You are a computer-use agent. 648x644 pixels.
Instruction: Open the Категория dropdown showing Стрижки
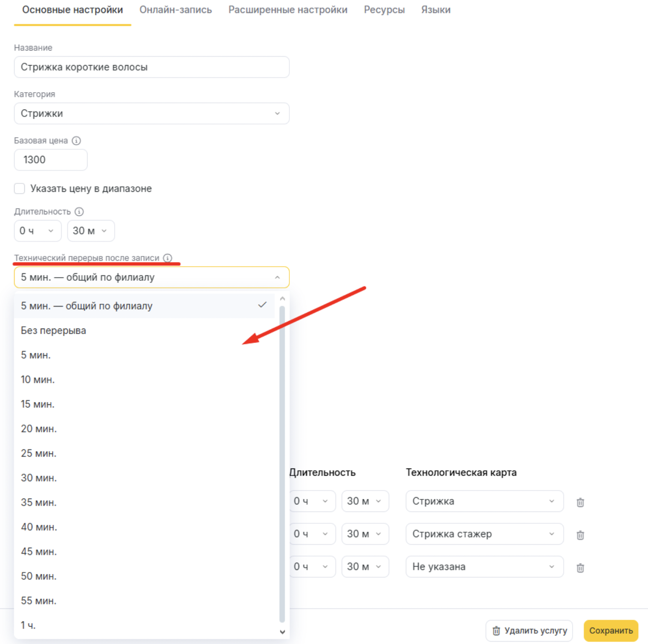151,114
